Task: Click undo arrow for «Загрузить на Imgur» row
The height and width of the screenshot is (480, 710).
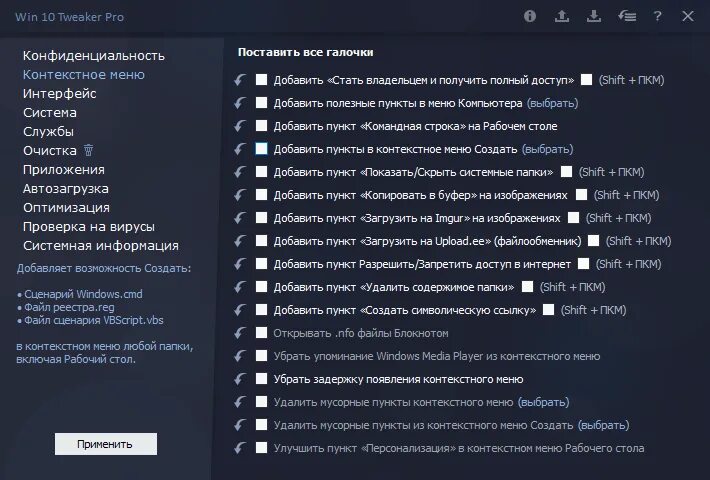Action: click(240, 218)
